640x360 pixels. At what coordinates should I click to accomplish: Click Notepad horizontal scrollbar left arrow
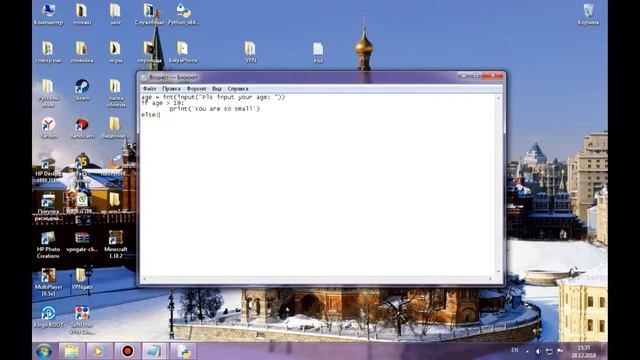coord(143,279)
